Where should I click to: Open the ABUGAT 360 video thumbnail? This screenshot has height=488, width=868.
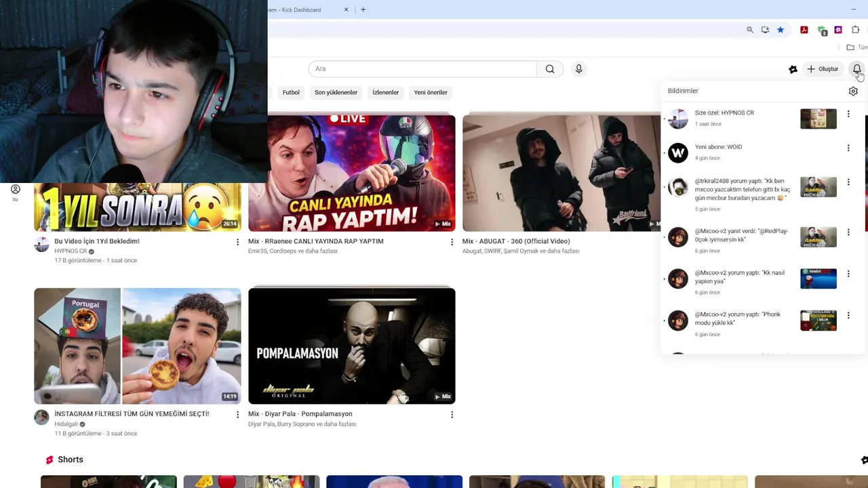(561, 173)
